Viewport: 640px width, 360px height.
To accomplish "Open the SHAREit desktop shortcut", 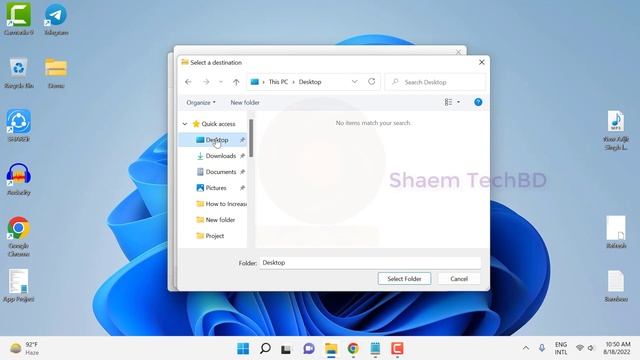I will (x=18, y=126).
